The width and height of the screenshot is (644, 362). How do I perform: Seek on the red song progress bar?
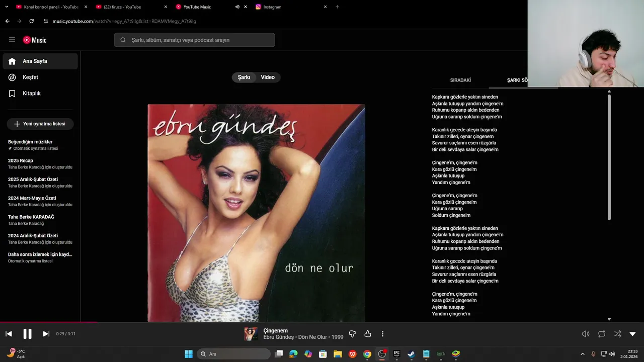click(x=48, y=322)
